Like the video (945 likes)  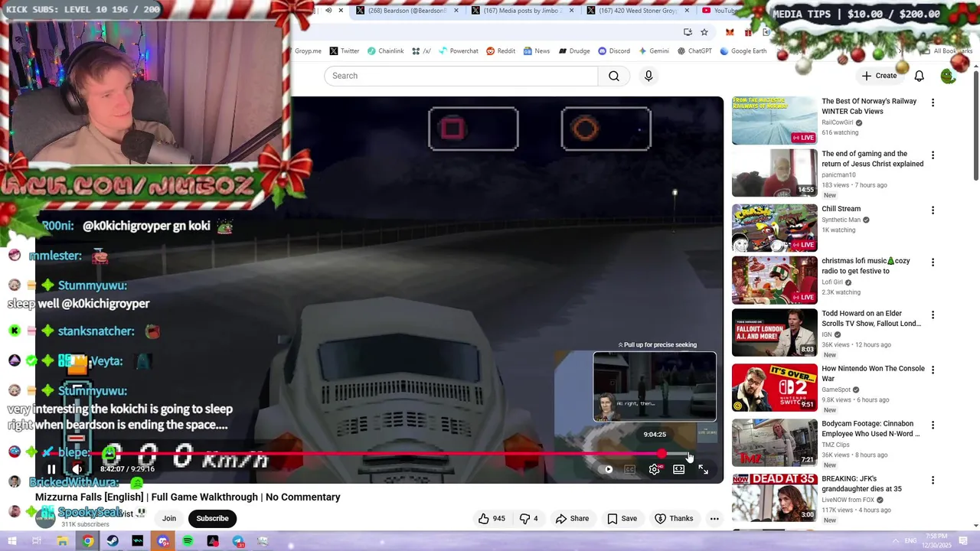[492, 518]
